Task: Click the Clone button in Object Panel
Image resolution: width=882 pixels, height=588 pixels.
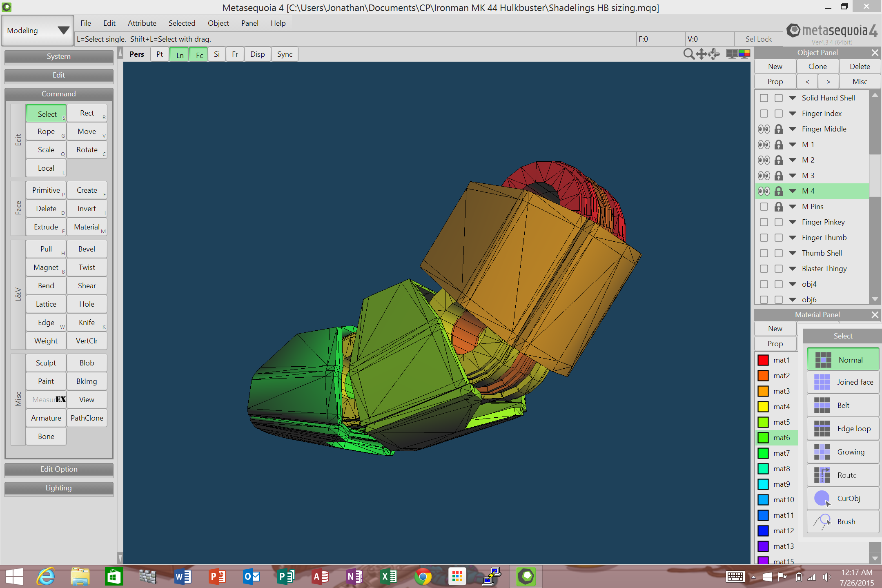Action: tap(817, 67)
